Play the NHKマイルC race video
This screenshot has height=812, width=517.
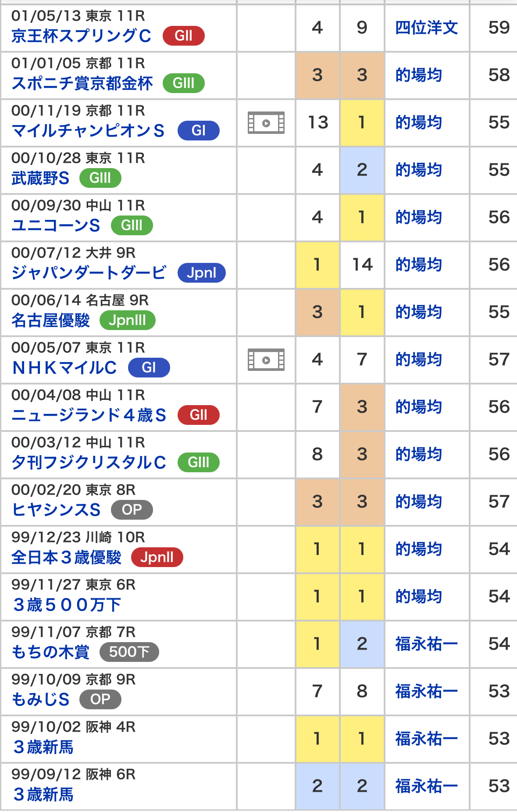266,360
